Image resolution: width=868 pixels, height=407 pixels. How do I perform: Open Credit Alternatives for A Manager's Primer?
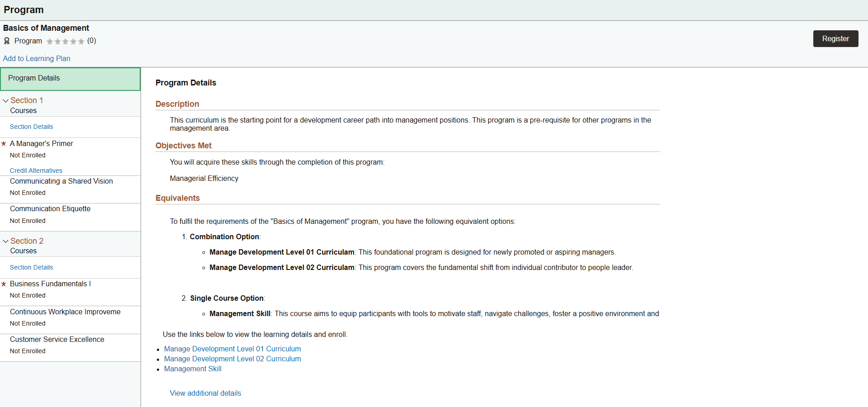click(36, 170)
